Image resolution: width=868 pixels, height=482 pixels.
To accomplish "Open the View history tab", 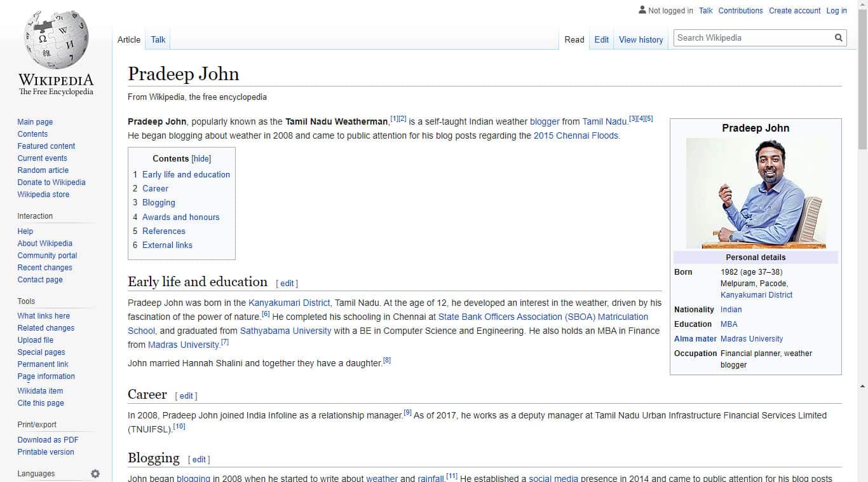I will pyautogui.click(x=641, y=39).
